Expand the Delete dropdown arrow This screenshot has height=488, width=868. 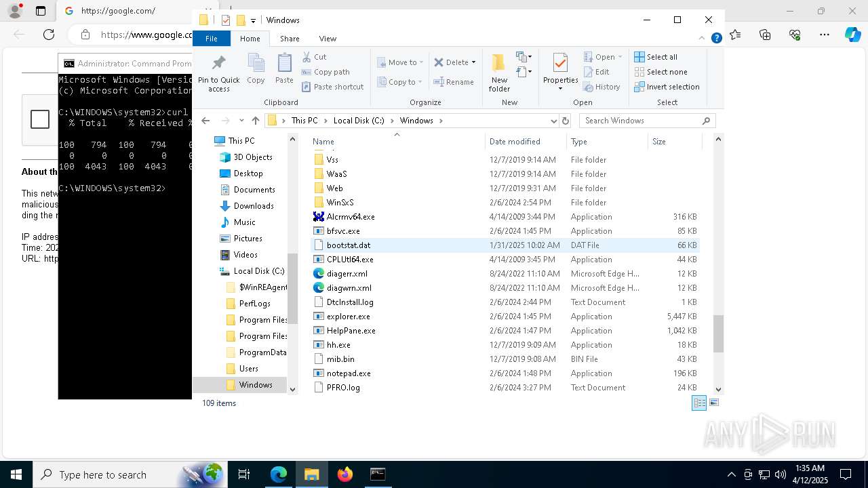click(x=473, y=62)
